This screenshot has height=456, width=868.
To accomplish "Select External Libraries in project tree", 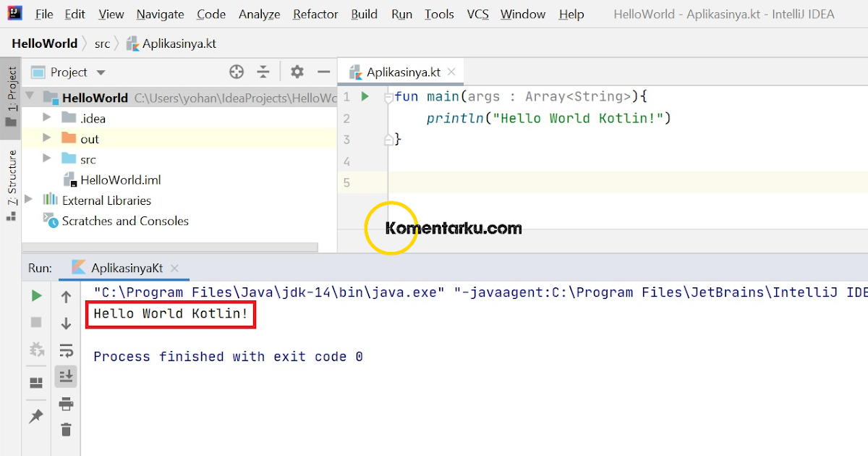I will [98, 200].
